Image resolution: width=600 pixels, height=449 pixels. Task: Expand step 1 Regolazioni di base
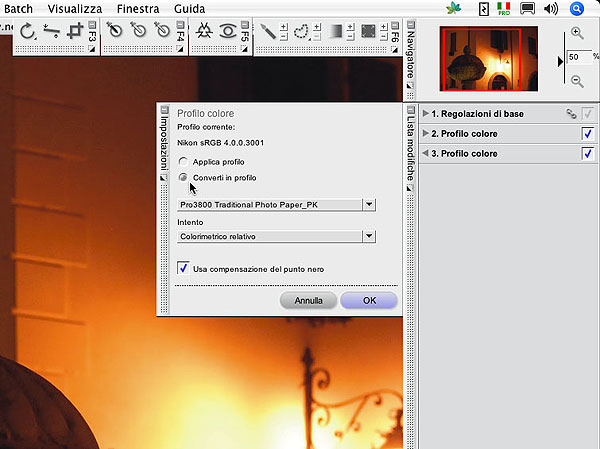point(426,113)
